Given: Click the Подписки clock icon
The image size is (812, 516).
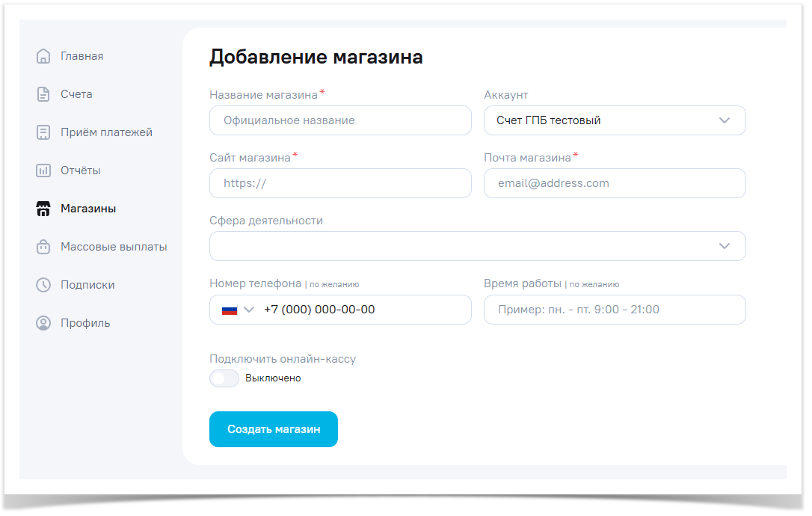Looking at the screenshot, I should click(43, 285).
